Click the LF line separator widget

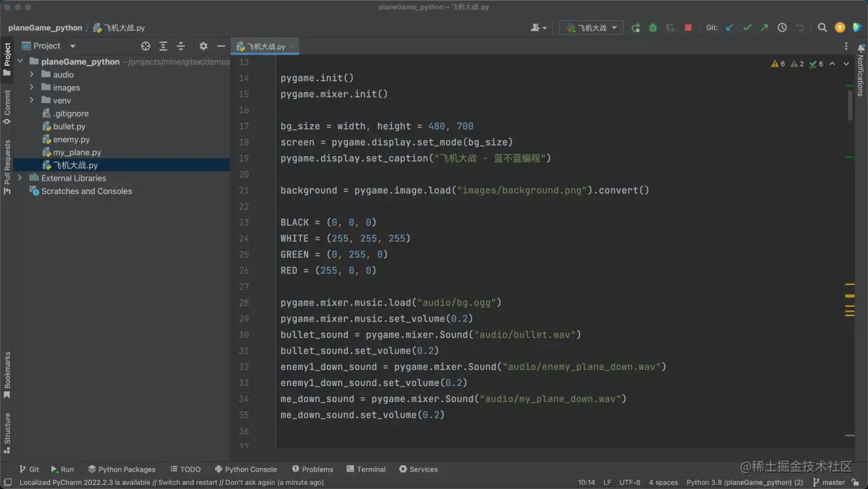pyautogui.click(x=608, y=482)
